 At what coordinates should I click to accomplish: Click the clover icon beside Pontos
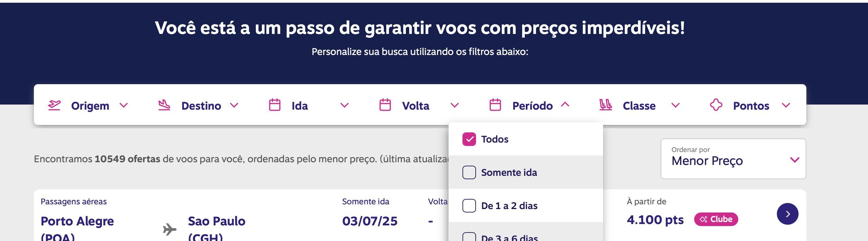point(716,105)
